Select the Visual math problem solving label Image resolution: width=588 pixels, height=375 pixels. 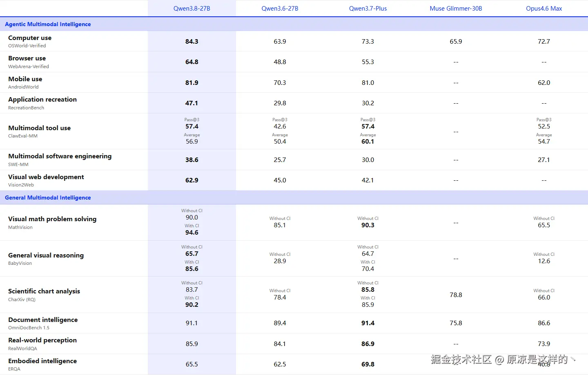[x=52, y=219]
